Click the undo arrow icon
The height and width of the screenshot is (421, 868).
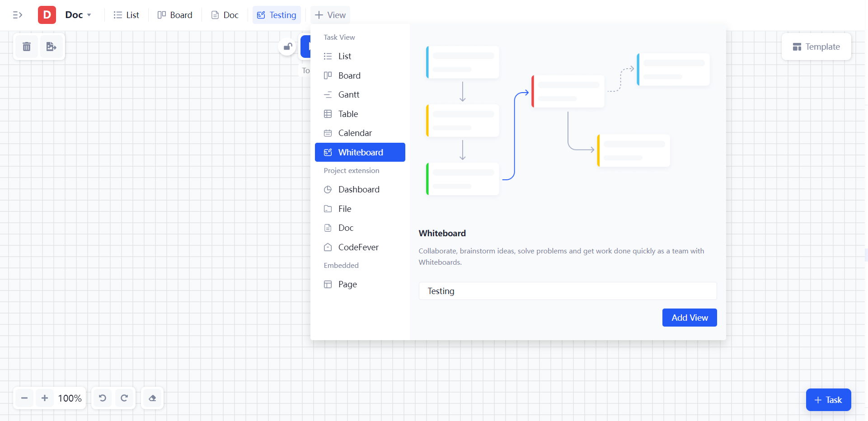102,398
